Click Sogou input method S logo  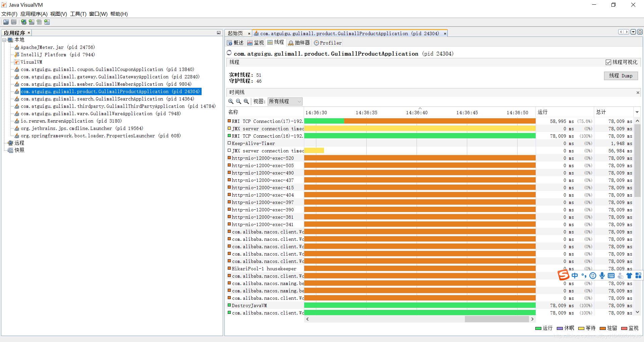click(563, 275)
